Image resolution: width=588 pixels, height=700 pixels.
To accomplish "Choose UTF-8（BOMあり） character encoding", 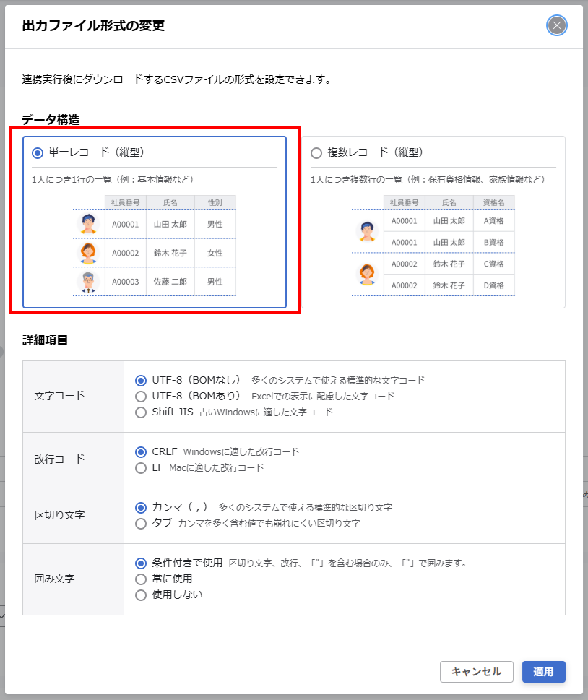I will coord(141,396).
